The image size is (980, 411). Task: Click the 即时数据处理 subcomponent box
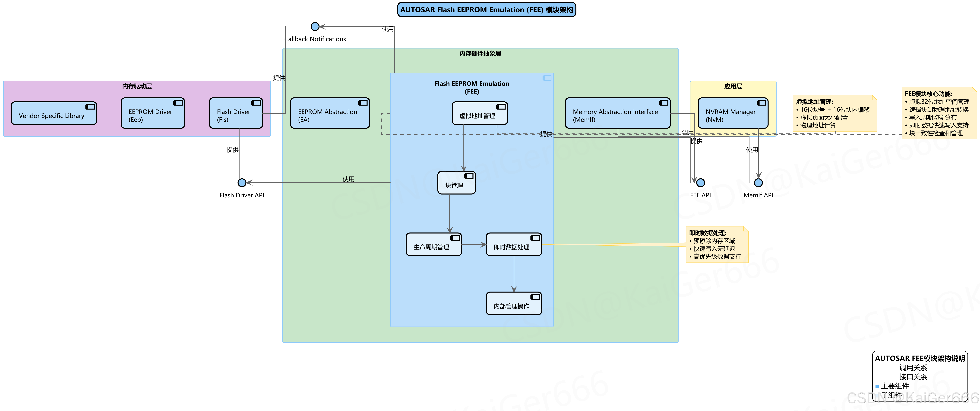[x=514, y=244]
